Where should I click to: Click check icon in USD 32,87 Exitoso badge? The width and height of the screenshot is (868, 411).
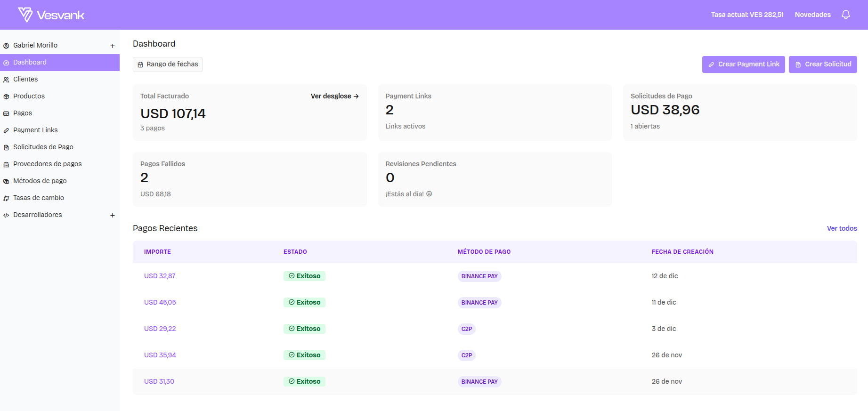pos(292,276)
